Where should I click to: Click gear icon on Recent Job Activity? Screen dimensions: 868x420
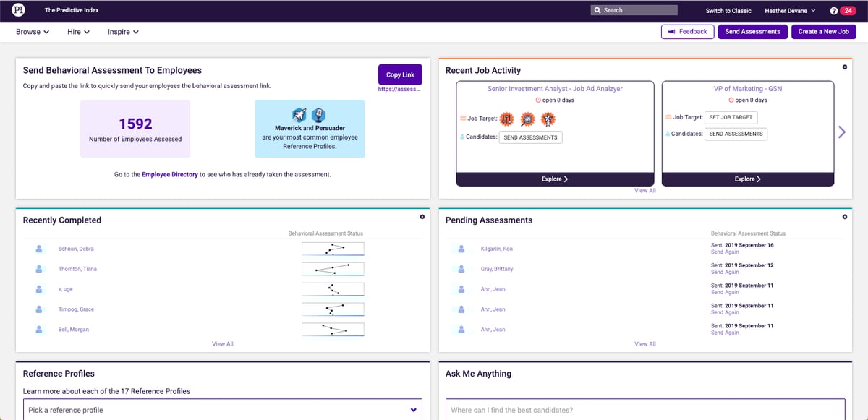(845, 67)
